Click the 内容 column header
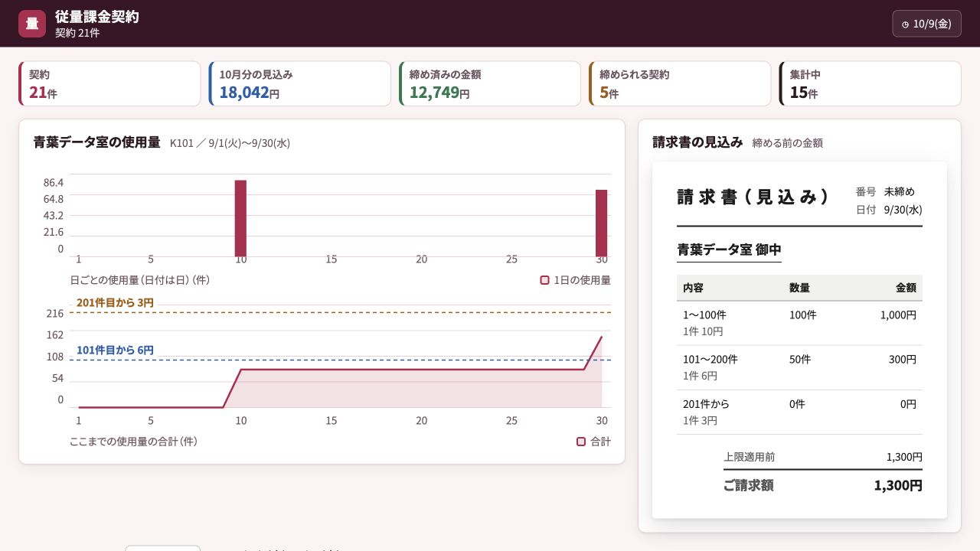This screenshot has height=551, width=980. pyautogui.click(x=693, y=288)
